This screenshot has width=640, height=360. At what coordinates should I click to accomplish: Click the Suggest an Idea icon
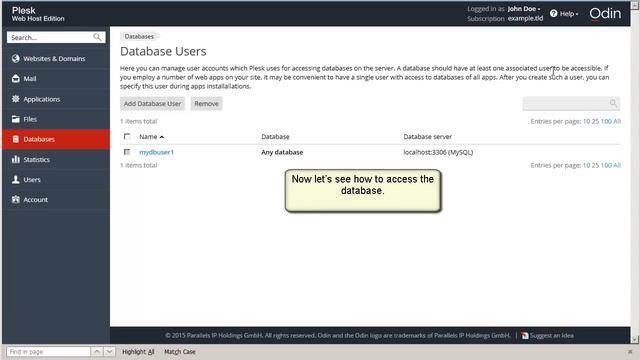(x=525, y=336)
